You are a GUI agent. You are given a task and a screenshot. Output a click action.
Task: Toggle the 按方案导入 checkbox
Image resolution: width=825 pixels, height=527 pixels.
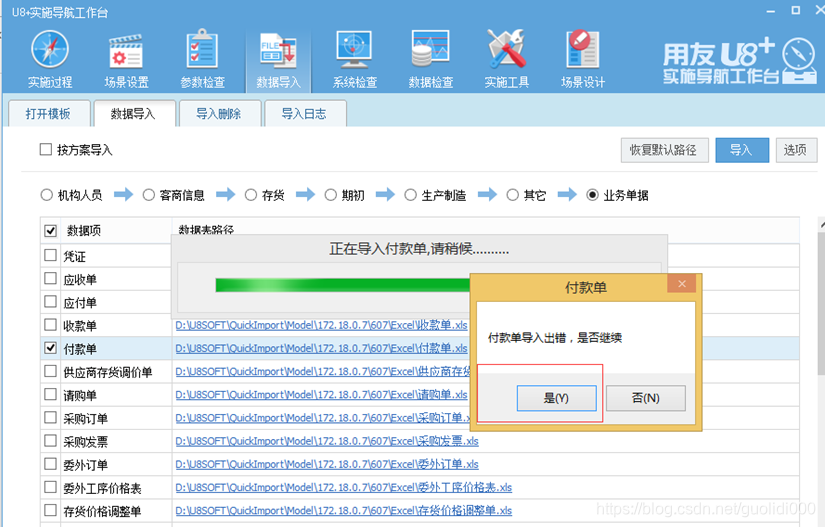coord(46,149)
